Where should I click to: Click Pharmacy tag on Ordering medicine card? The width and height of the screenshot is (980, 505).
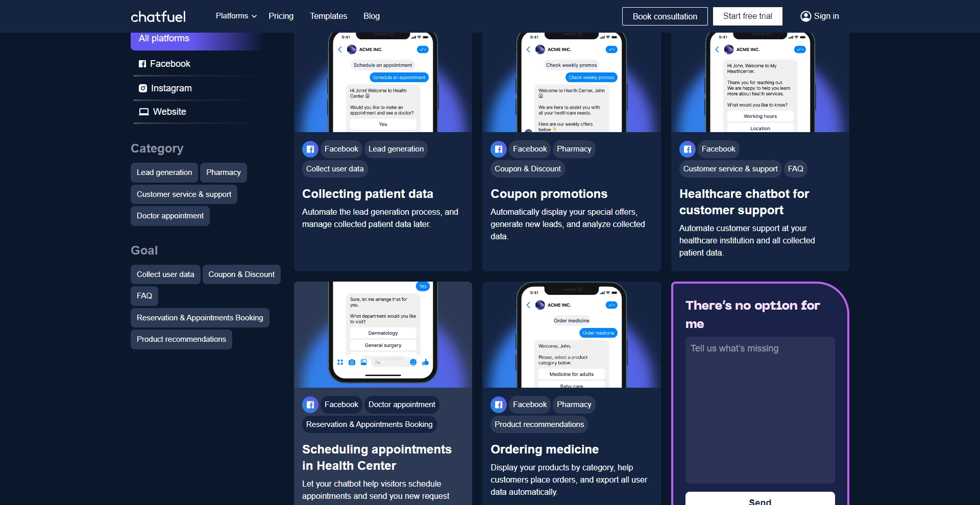tap(574, 405)
